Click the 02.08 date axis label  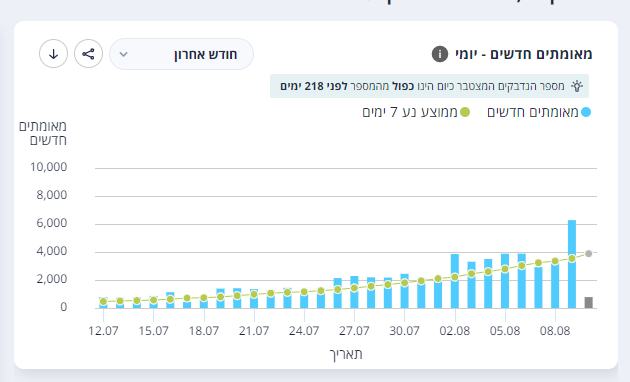pyautogui.click(x=455, y=331)
